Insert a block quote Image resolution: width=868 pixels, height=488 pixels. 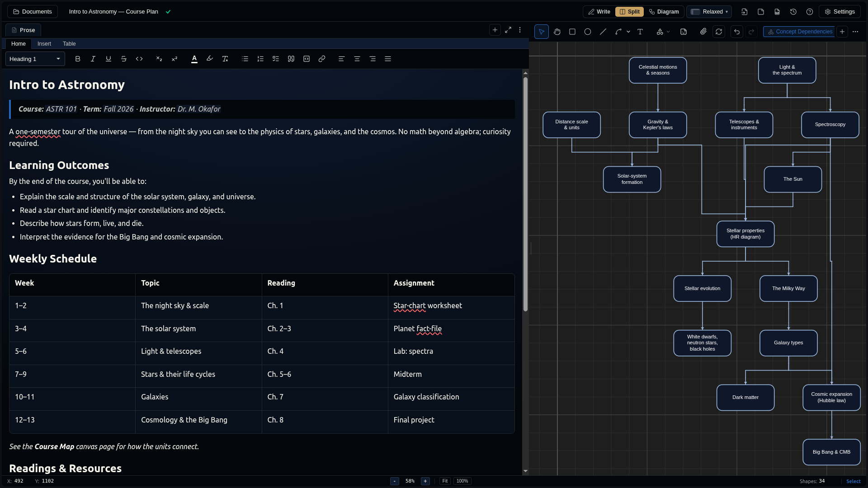(x=291, y=59)
